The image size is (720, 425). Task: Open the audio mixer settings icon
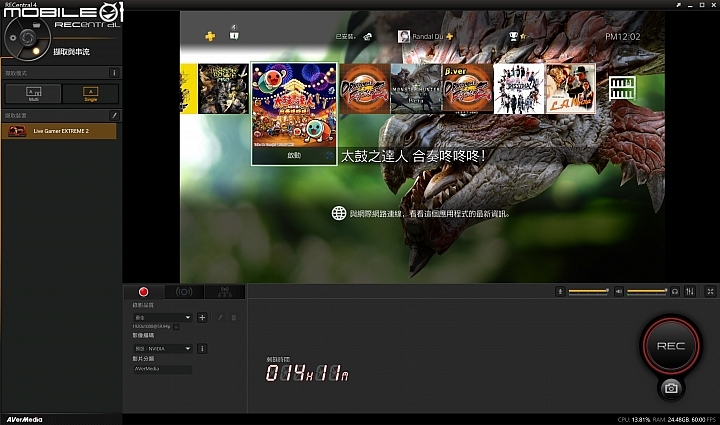click(690, 291)
